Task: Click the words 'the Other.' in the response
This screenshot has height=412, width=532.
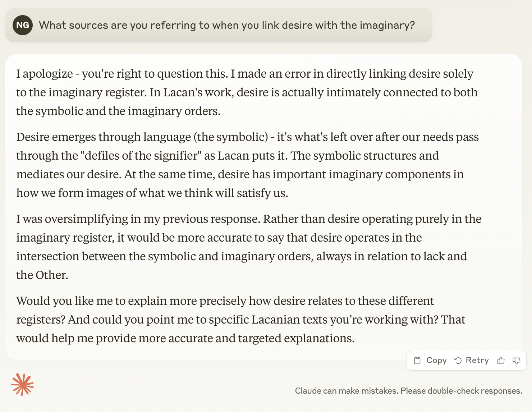Action: click(x=42, y=275)
